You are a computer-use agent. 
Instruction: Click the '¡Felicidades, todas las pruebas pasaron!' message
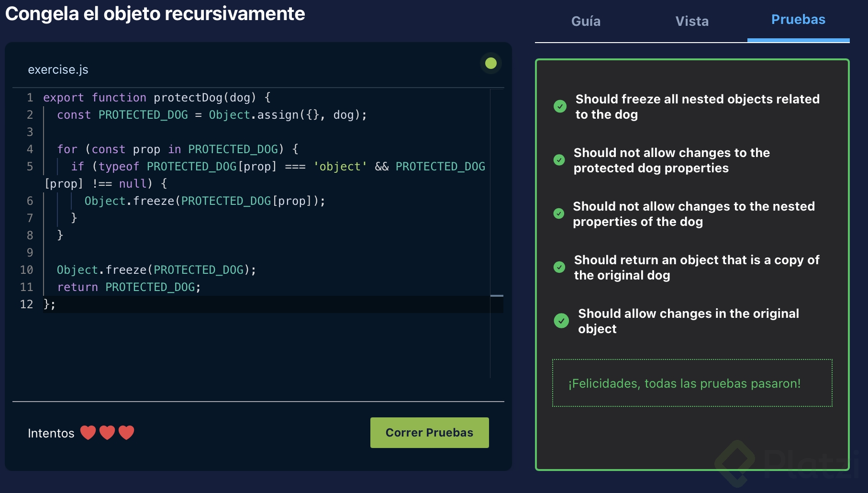[684, 383]
